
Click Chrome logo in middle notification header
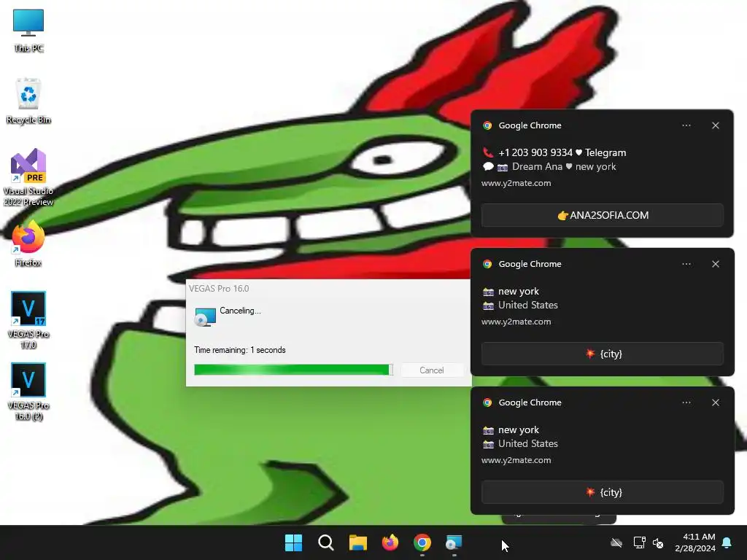pyautogui.click(x=487, y=264)
